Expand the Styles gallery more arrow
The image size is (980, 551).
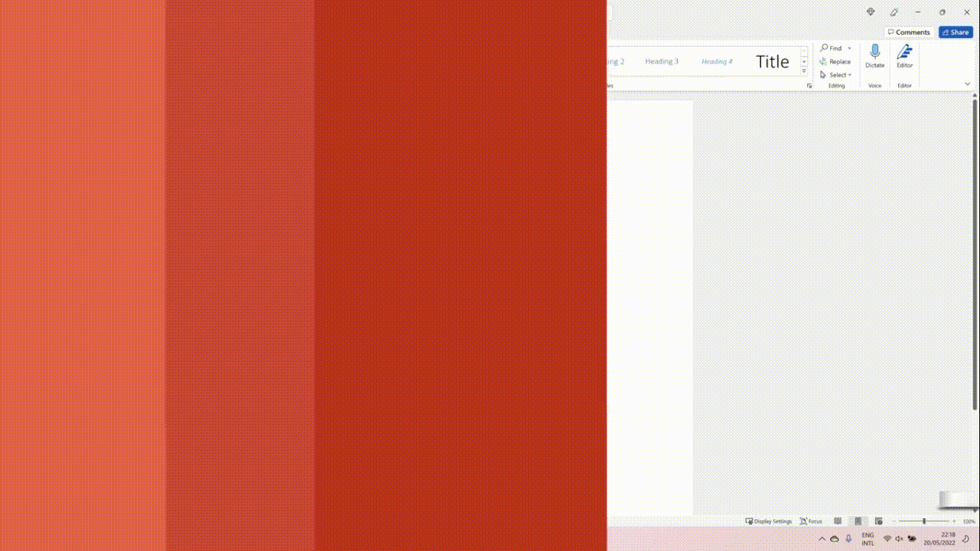804,71
